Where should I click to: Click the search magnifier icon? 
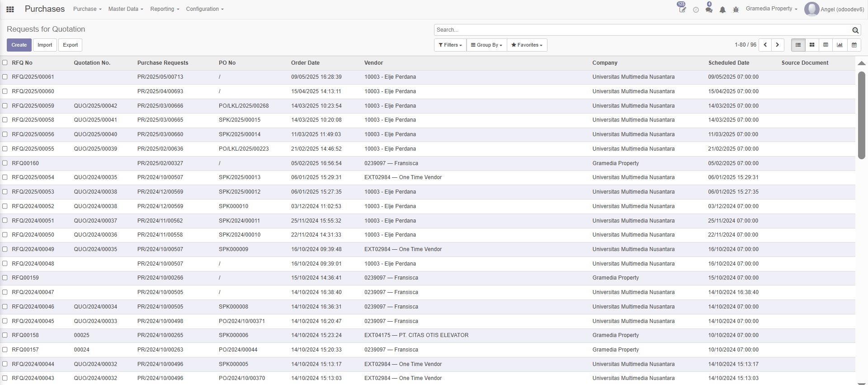click(x=855, y=30)
